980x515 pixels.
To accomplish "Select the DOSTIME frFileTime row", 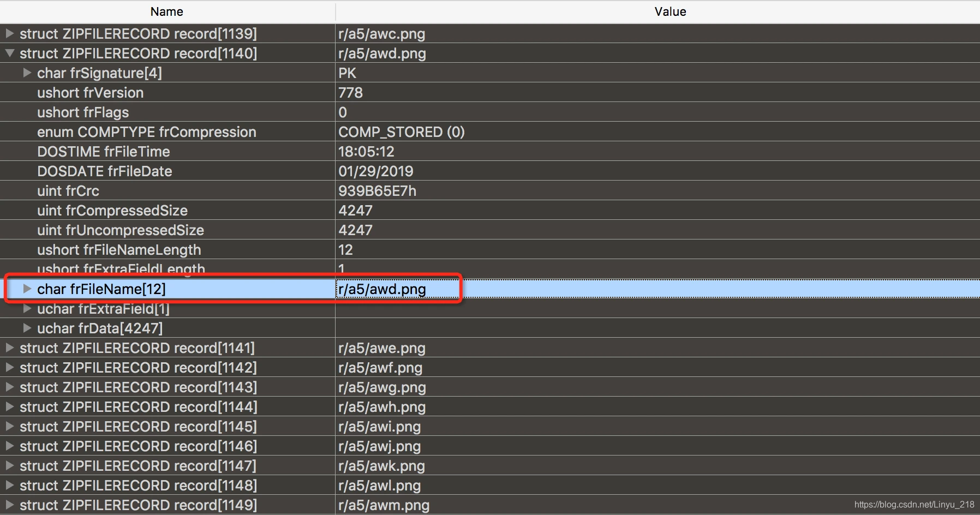I will (490, 152).
